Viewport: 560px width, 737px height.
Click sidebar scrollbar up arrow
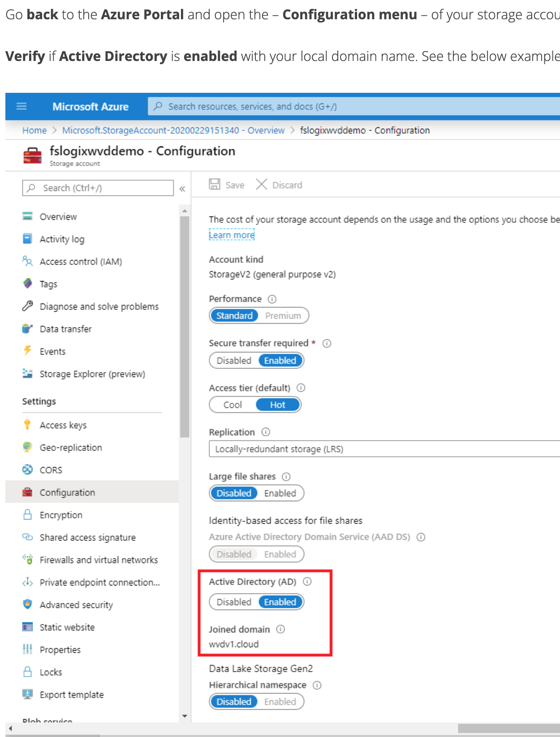click(185, 211)
